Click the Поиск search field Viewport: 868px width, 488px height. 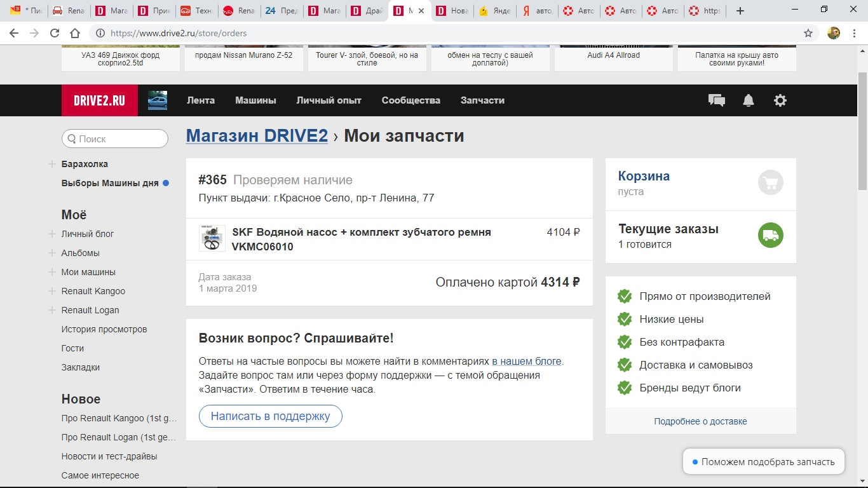tap(115, 139)
